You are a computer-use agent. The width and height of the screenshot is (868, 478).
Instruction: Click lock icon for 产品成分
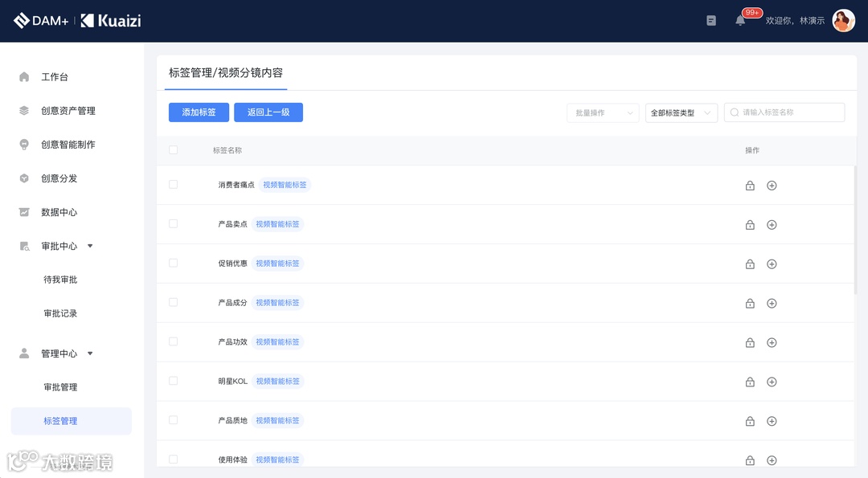coord(750,303)
